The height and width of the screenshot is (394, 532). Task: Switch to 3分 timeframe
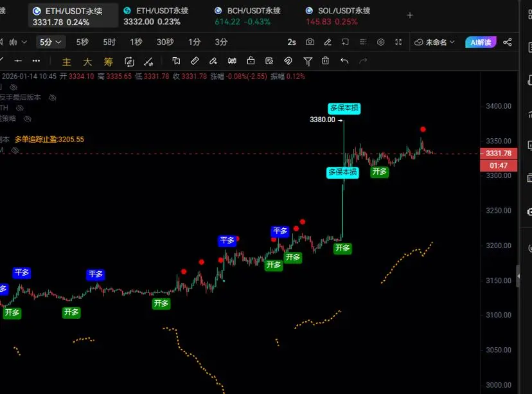click(221, 42)
